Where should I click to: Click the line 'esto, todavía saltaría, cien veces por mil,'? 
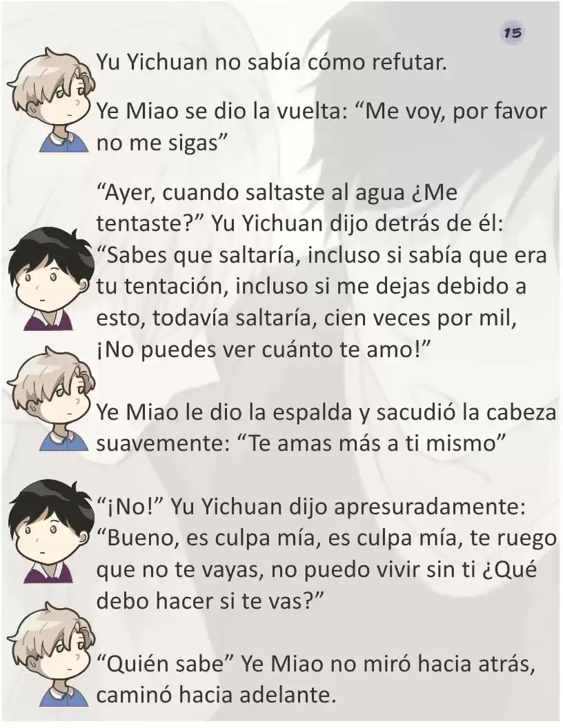point(306,318)
